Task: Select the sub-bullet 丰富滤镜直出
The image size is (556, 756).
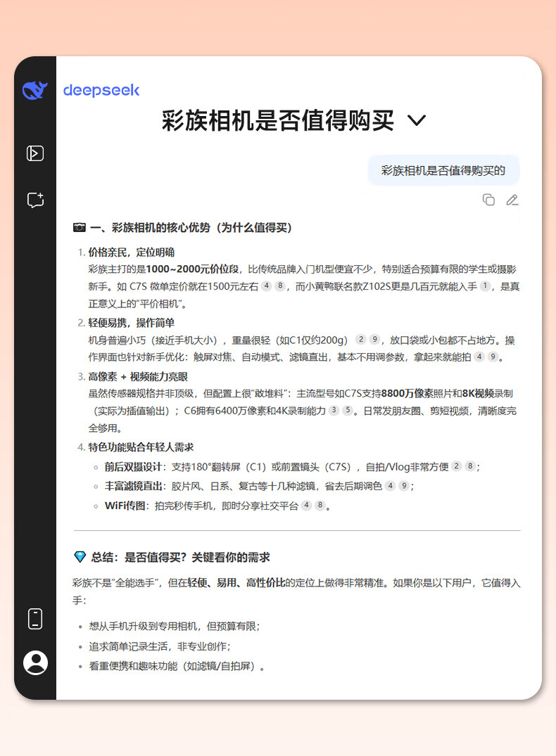Action: [133, 486]
